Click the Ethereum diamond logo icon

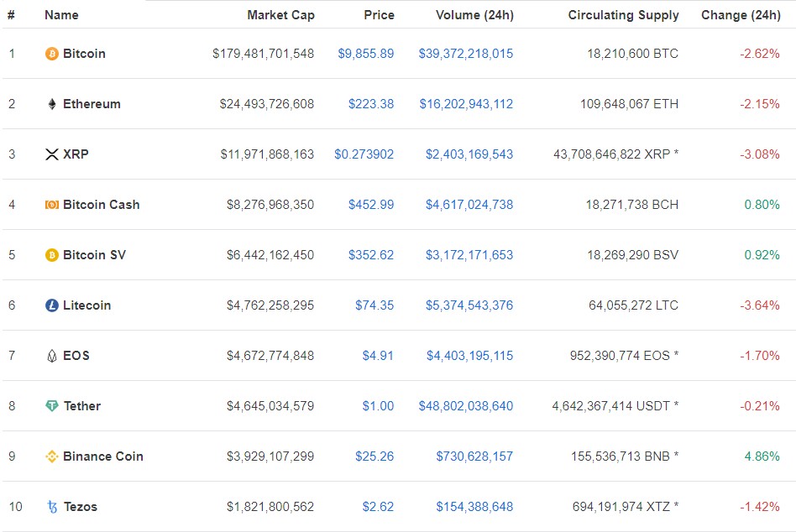(x=52, y=104)
